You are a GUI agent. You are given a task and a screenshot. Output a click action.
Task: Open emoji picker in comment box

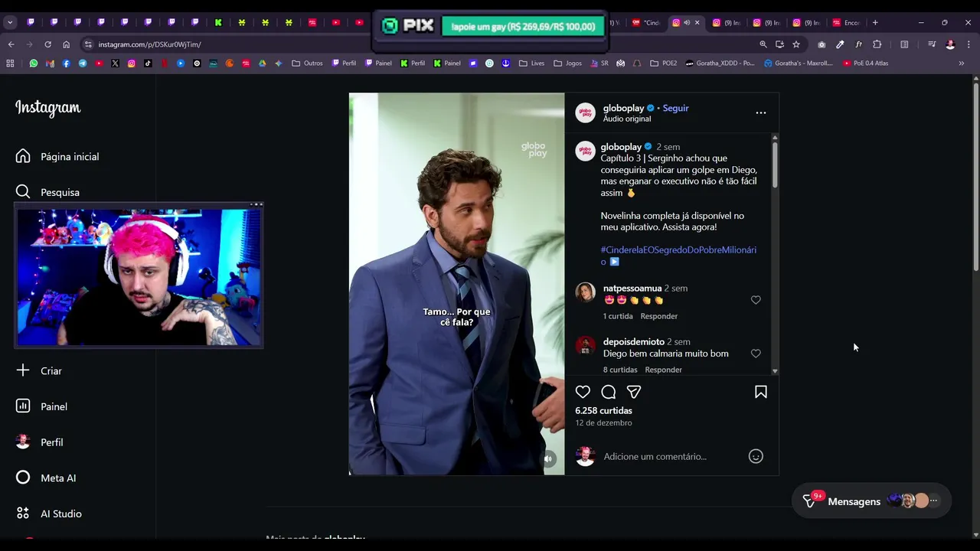point(756,456)
